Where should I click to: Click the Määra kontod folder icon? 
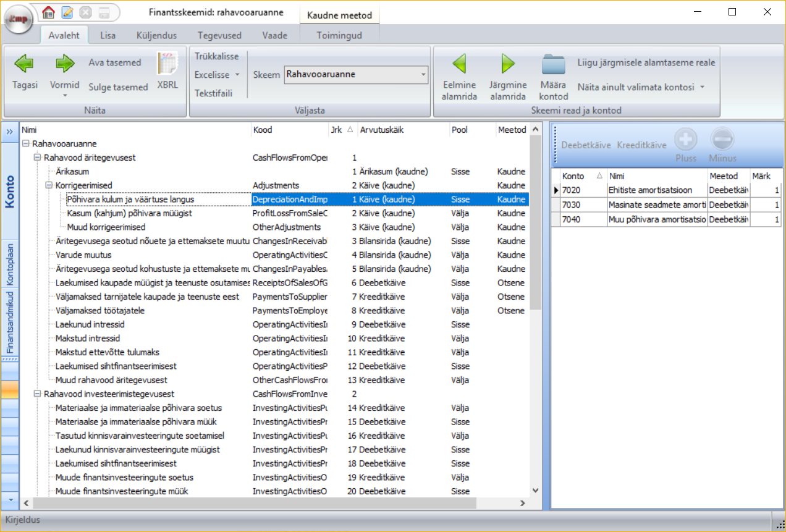553,64
